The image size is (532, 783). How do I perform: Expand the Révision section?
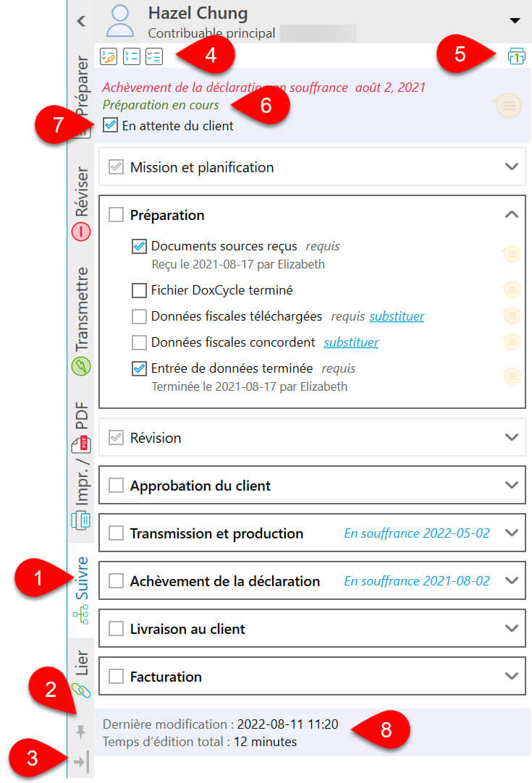click(512, 437)
